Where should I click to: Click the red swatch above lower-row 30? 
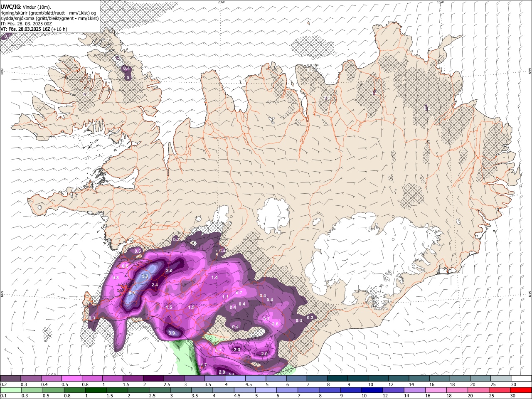[521, 390]
